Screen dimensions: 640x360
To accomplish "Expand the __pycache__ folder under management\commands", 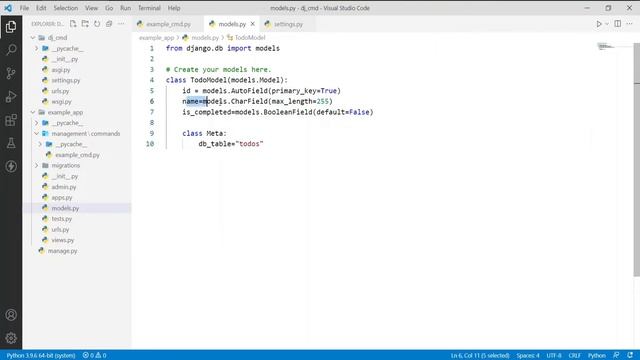I will (40, 144).
